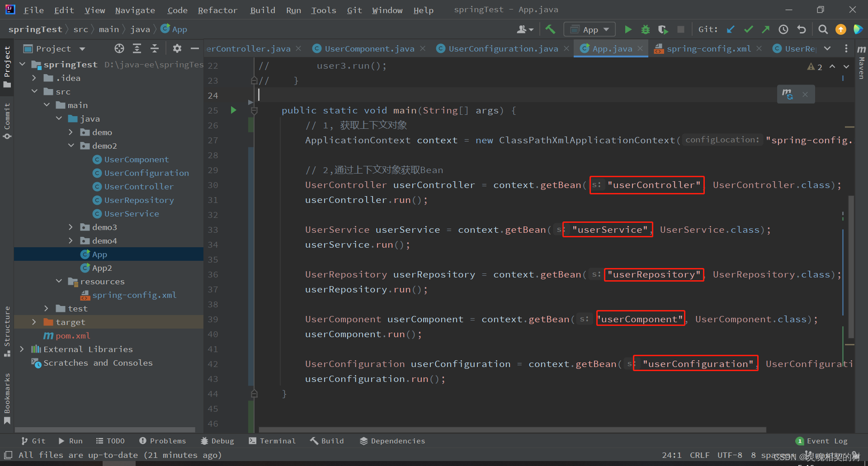868x466 pixels.
Task: Run main method from gutter arrow
Action: click(x=234, y=110)
